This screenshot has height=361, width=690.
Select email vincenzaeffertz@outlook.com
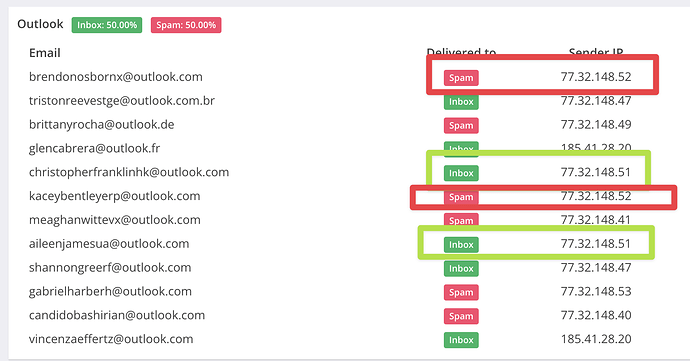pyautogui.click(x=111, y=339)
